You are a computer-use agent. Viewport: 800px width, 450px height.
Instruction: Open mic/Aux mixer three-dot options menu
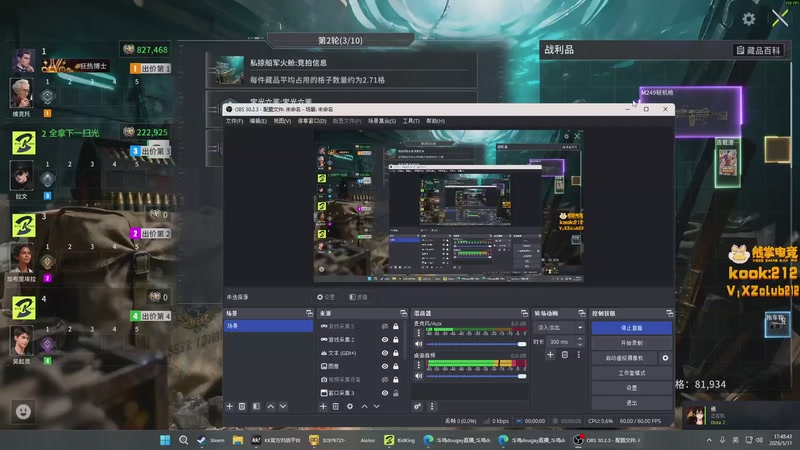[419, 333]
